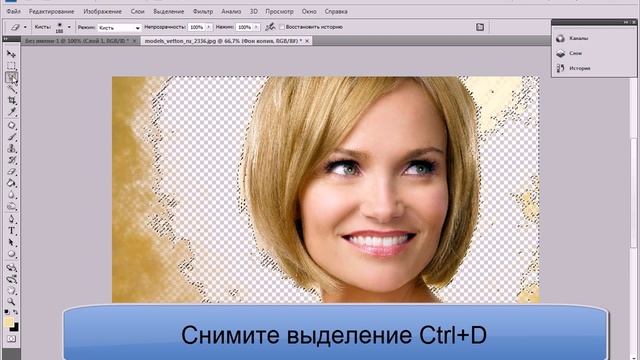Select the Brush tool in toolbox

(11, 137)
